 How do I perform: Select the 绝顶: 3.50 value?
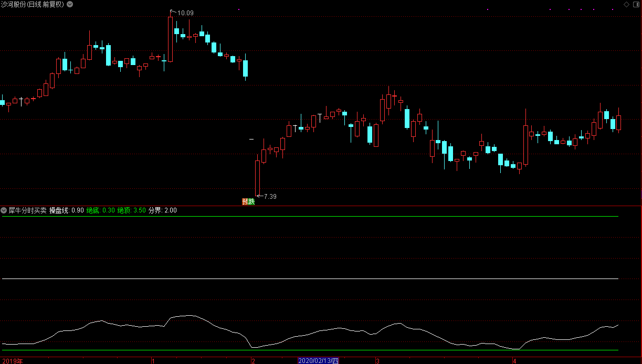coord(132,210)
